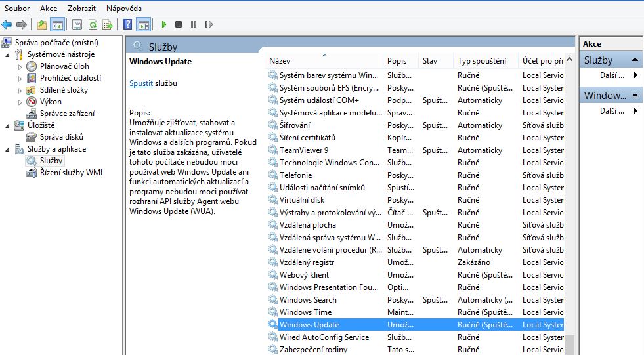Expand the Sdílené složky tree node
Screen dimensions: 644x355
20,90
